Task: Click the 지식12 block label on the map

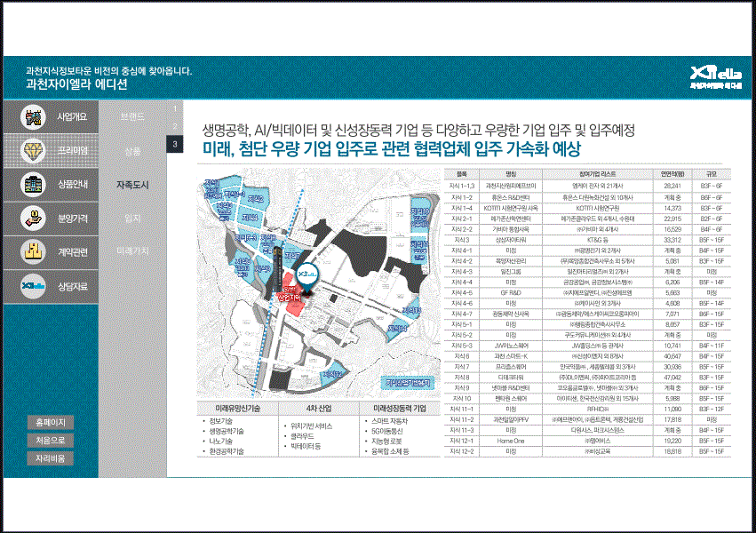Action: tap(333, 373)
